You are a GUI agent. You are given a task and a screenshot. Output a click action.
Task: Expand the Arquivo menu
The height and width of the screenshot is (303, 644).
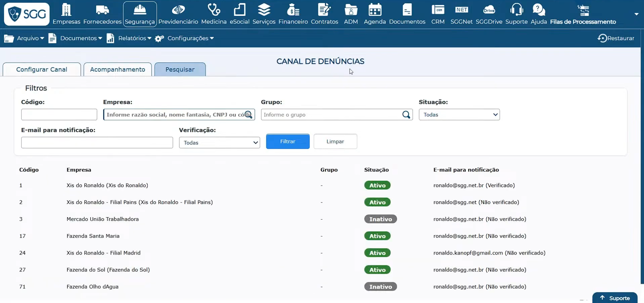click(x=24, y=38)
